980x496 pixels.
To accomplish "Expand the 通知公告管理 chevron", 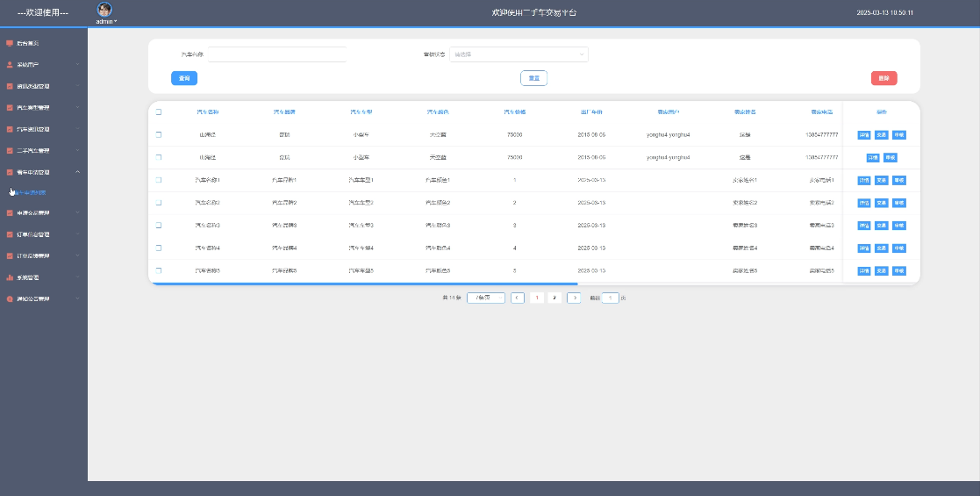I will tap(77, 299).
